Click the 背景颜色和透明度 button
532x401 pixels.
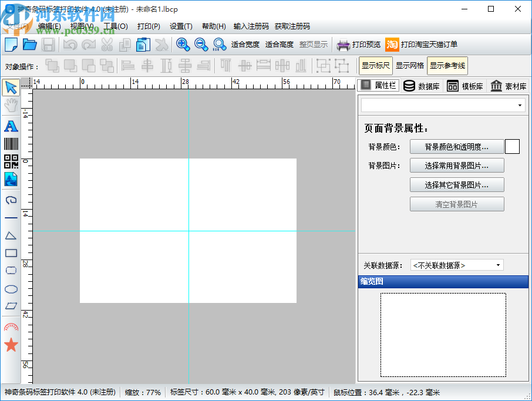tap(456, 147)
